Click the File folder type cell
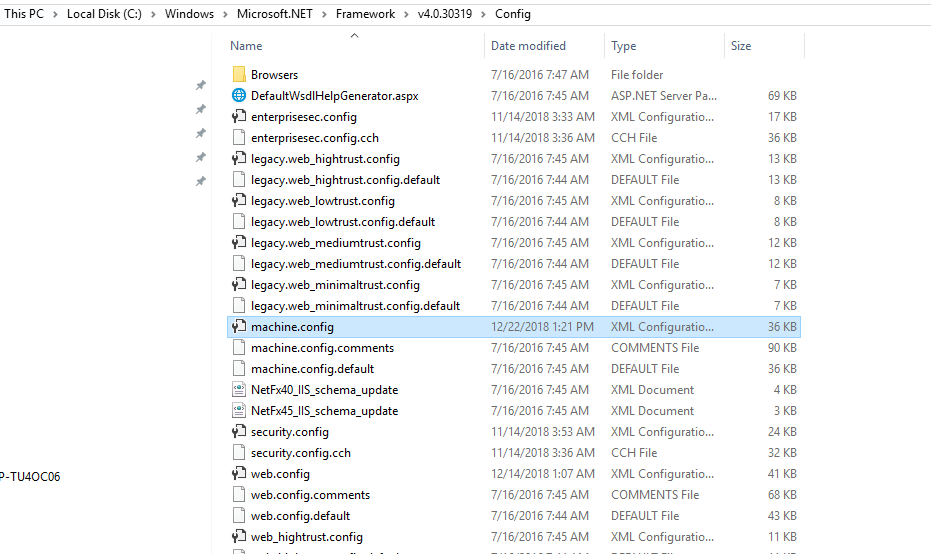931x554 pixels. tap(637, 75)
